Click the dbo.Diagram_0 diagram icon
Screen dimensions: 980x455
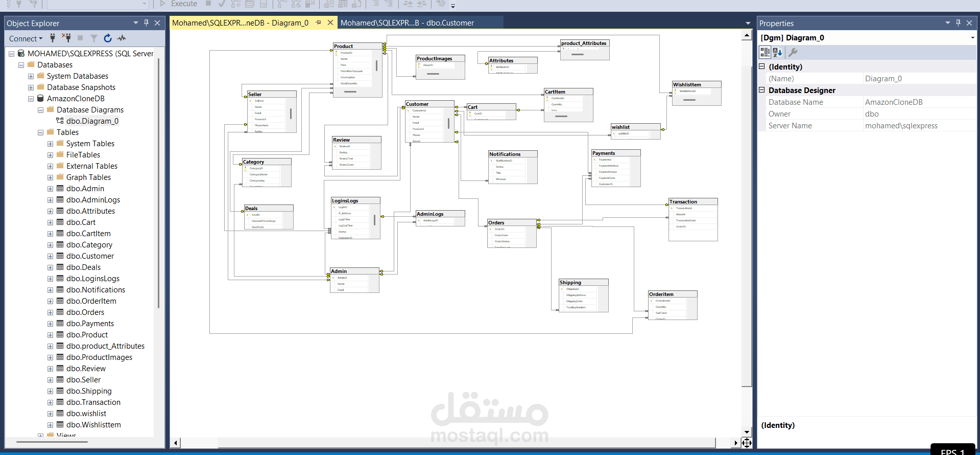(x=60, y=121)
